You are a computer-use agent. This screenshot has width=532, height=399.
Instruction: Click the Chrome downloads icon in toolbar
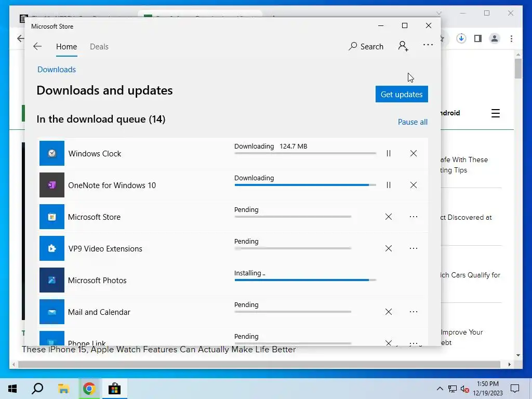coord(461,38)
